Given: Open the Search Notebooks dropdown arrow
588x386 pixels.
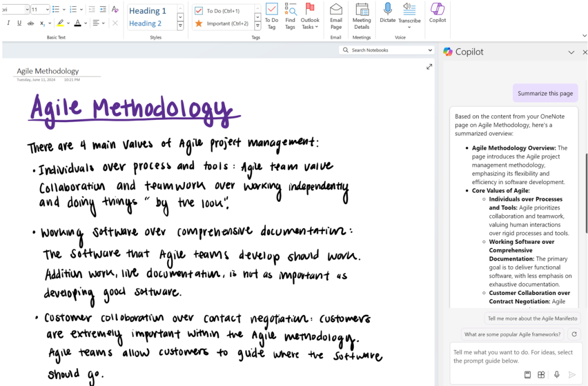Looking at the screenshot, I should (x=430, y=50).
